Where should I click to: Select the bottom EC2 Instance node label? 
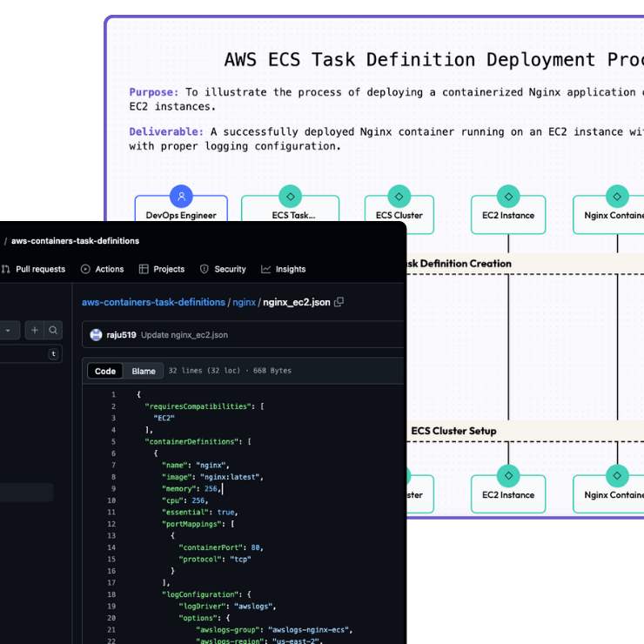508,495
